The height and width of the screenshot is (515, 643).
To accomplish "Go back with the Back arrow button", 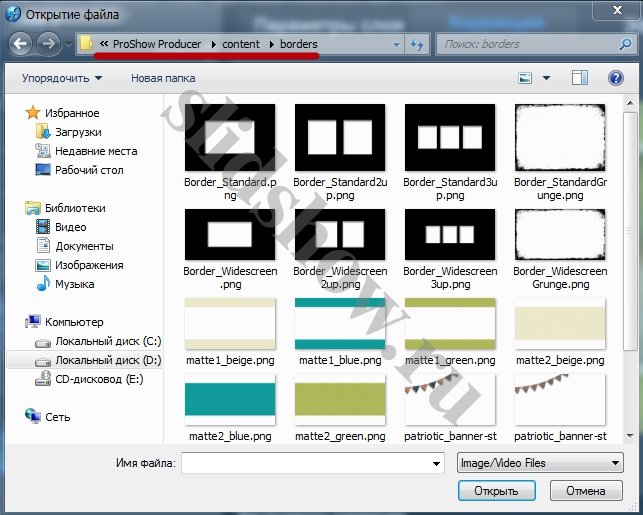I will click(x=20, y=43).
